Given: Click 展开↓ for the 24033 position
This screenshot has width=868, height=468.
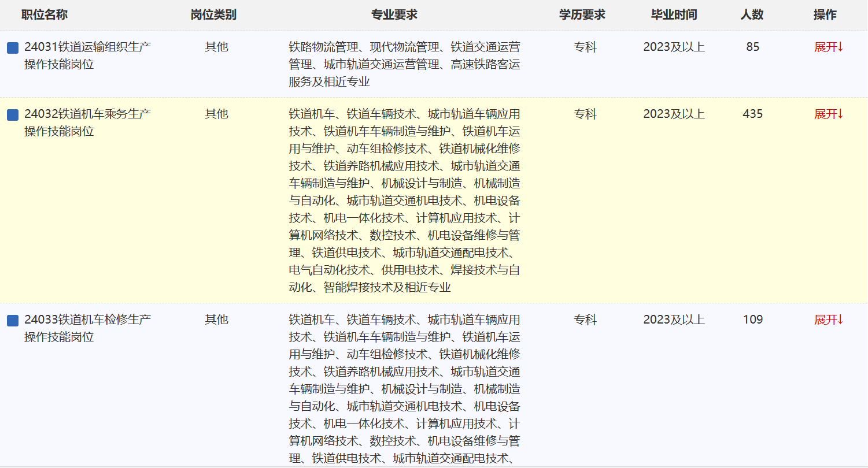Looking at the screenshot, I should (829, 320).
